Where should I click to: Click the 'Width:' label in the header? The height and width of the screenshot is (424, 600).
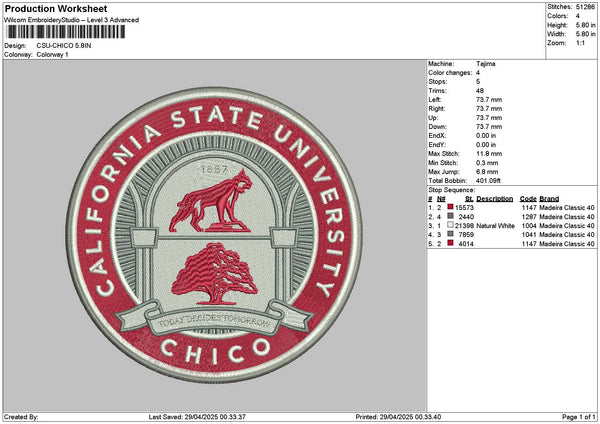tap(557, 34)
